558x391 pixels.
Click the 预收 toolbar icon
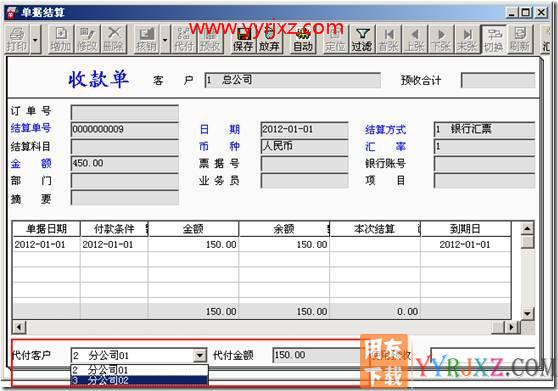tap(210, 39)
